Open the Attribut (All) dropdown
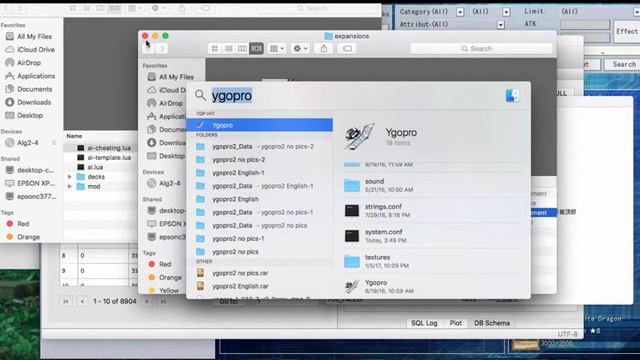This screenshot has width=640, height=360. pyautogui.click(x=501, y=25)
